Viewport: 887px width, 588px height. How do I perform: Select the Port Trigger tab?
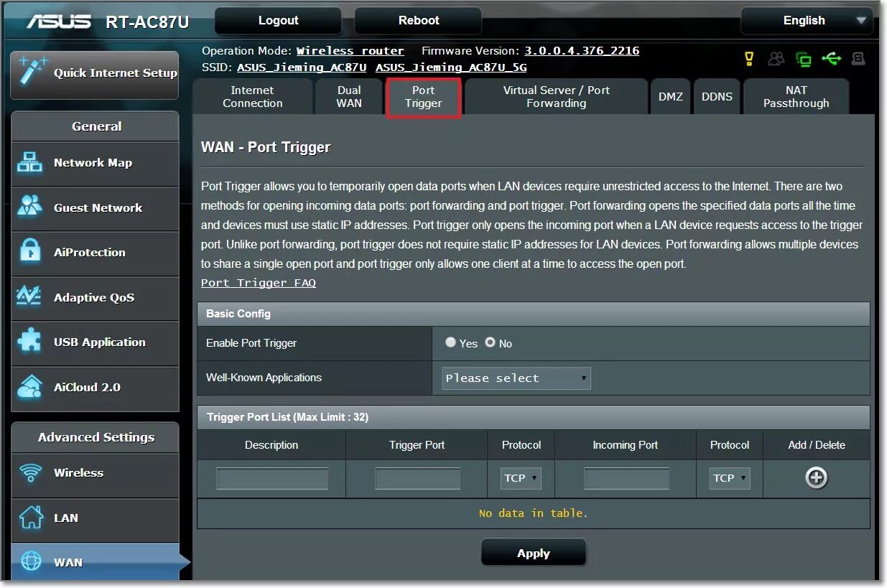pyautogui.click(x=424, y=98)
